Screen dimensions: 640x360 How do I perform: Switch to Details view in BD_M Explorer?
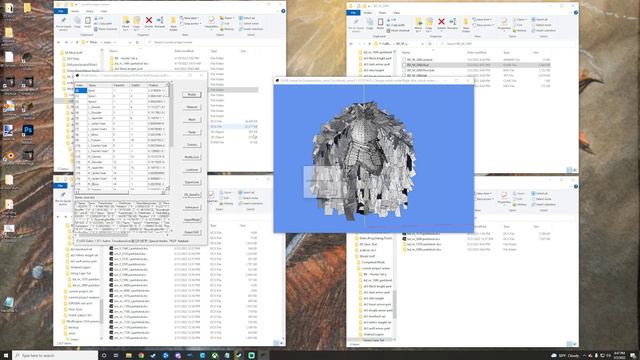569,170
